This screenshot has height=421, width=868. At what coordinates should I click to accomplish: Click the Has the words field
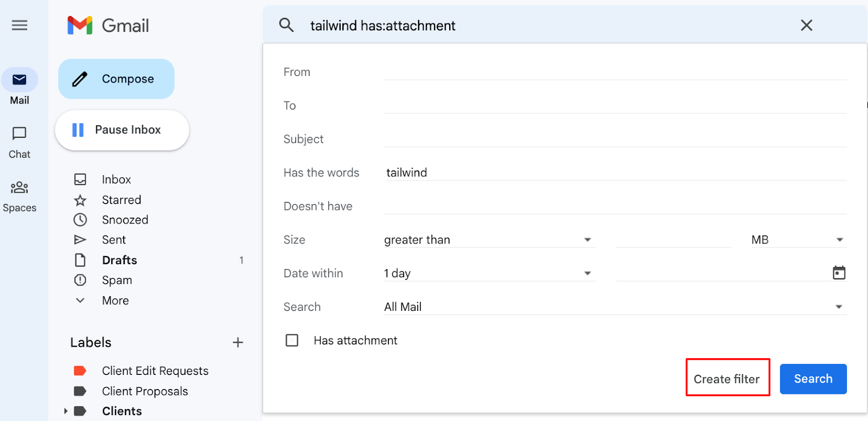(615, 173)
